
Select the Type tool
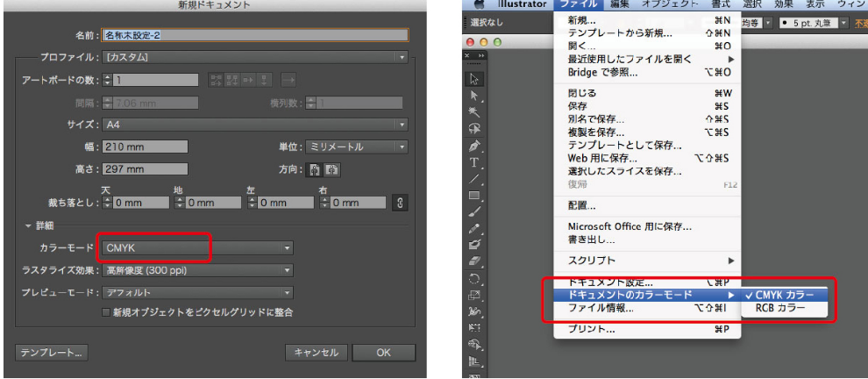point(473,163)
